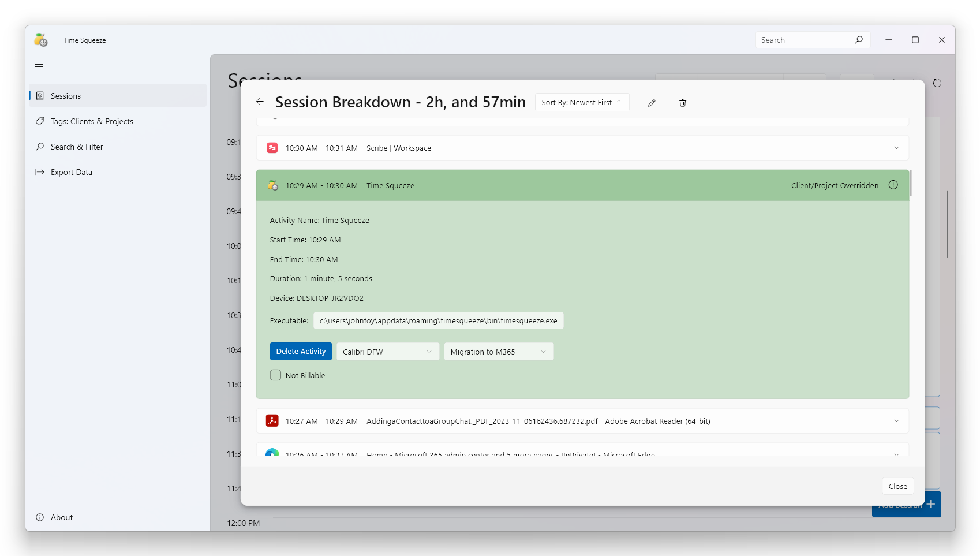The image size is (980, 556).
Task: Toggle the Not Billable checkbox
Action: pos(276,375)
